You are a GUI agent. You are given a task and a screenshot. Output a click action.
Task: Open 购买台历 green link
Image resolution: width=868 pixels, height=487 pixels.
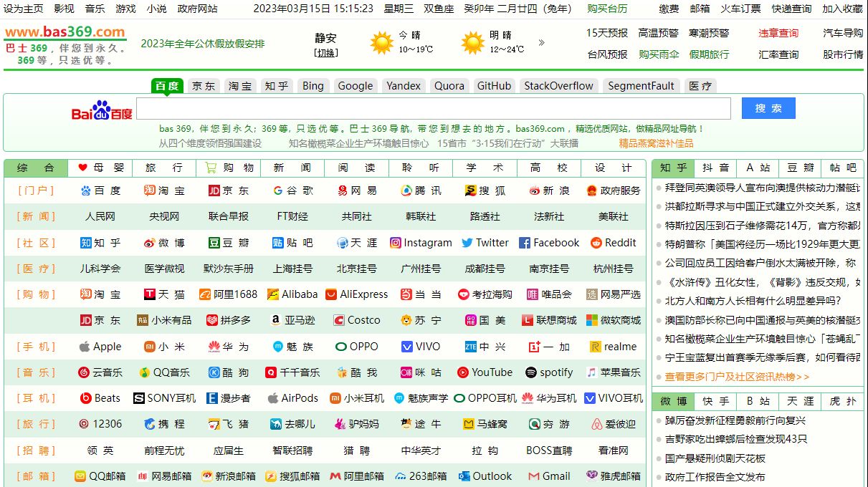coord(607,9)
